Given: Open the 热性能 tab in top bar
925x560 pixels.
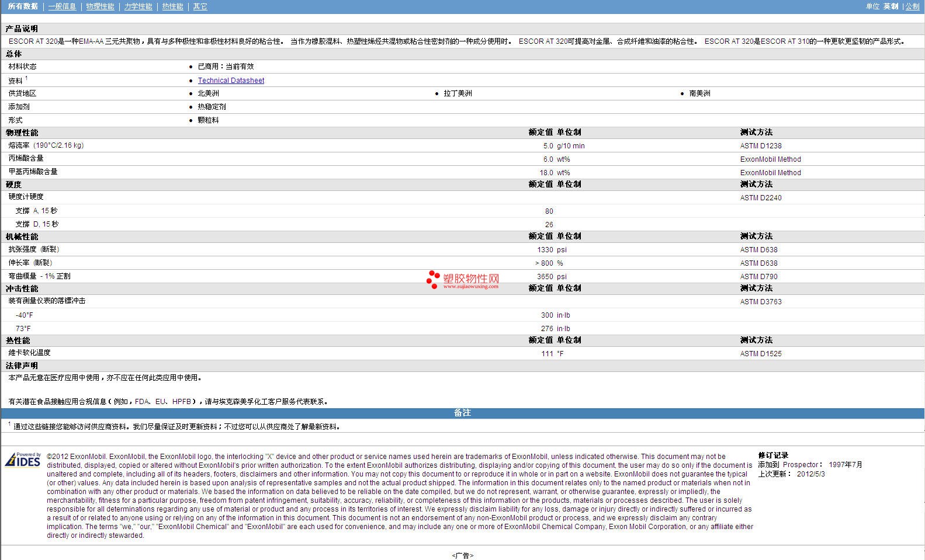Looking at the screenshot, I should (172, 6).
